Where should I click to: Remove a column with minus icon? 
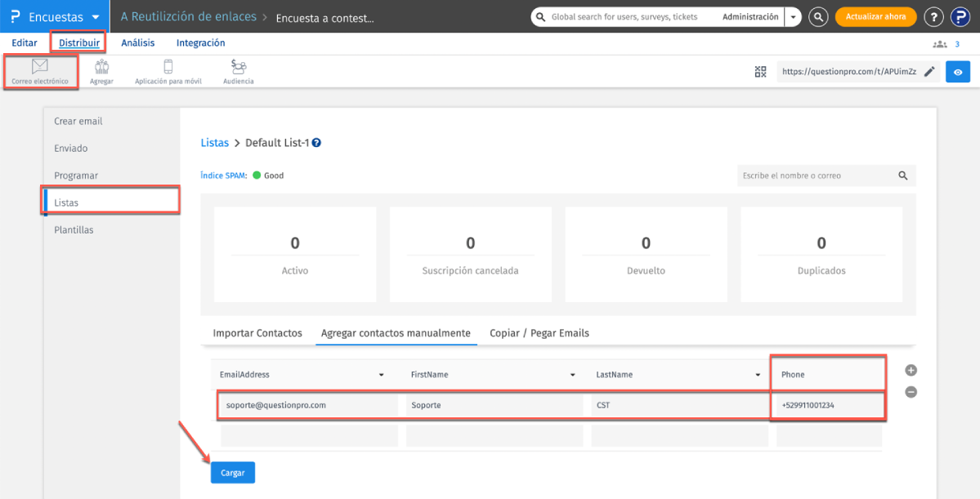911,392
